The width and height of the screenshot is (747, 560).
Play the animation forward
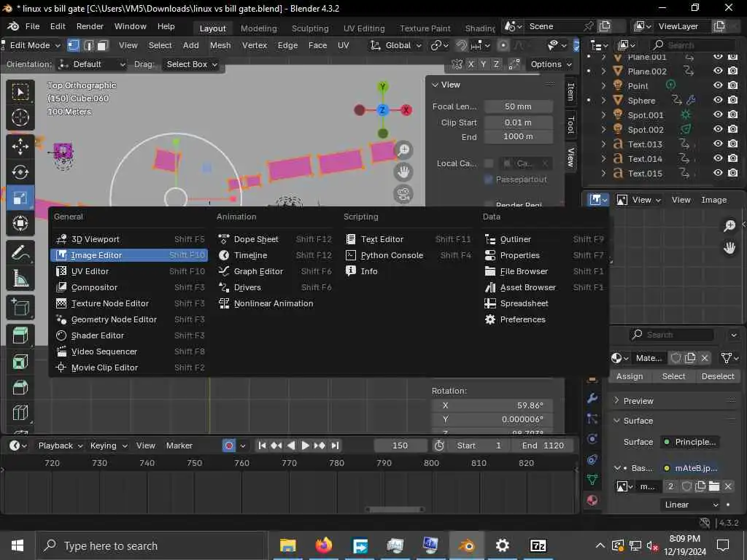[x=306, y=446]
